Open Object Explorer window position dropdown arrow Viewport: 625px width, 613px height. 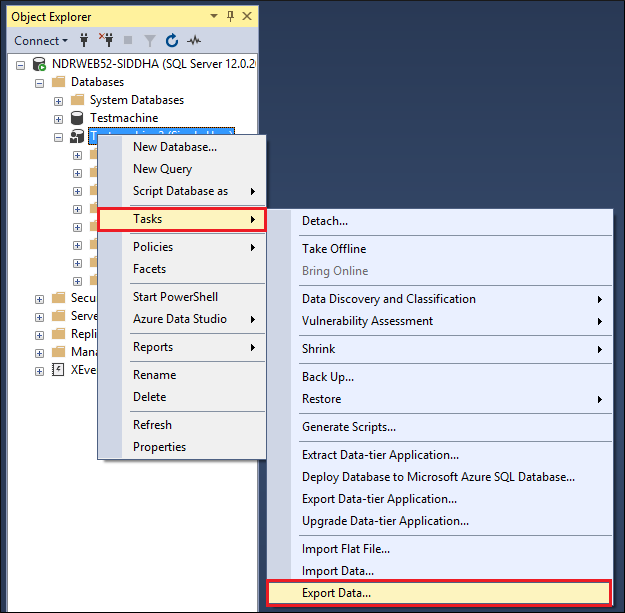215,16
